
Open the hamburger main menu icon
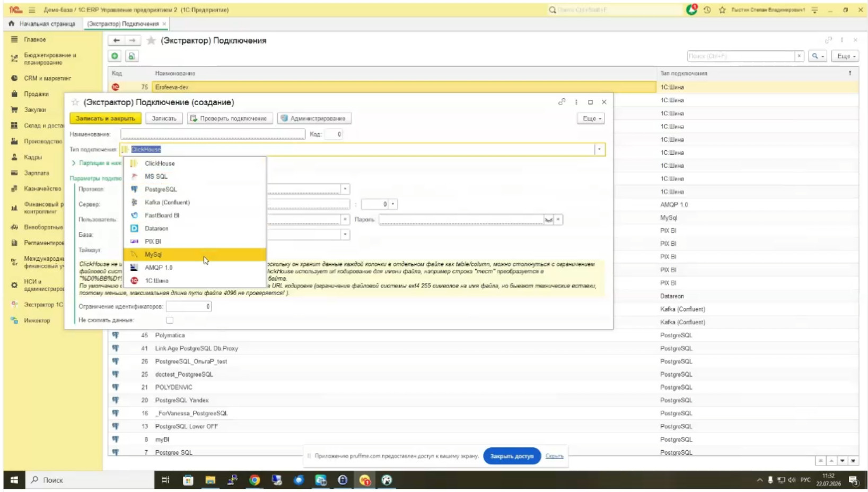click(x=32, y=10)
